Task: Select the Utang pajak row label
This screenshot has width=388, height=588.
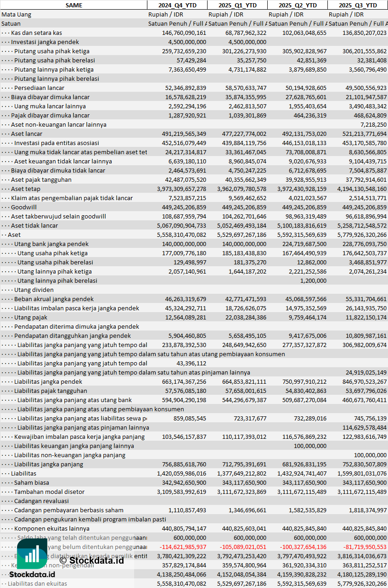Action: point(31,317)
